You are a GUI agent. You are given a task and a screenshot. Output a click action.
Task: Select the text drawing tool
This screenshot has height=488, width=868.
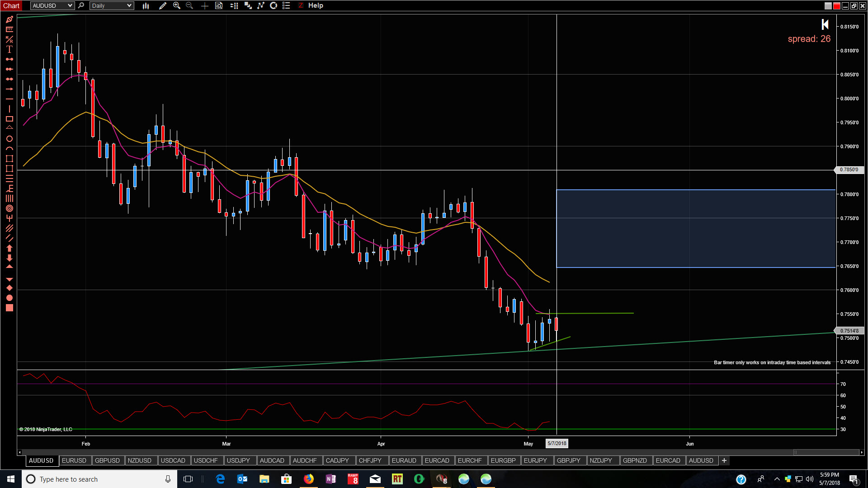tap(9, 49)
